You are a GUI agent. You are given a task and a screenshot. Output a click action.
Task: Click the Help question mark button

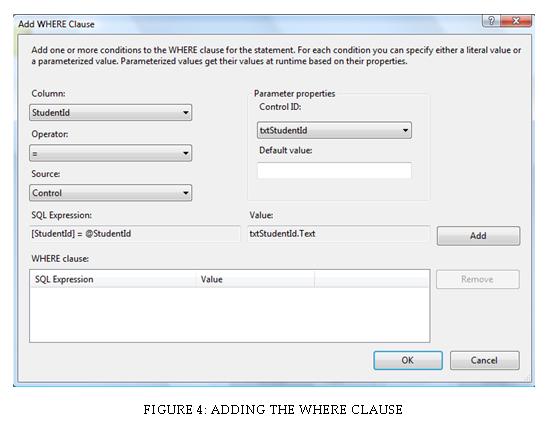click(x=491, y=21)
